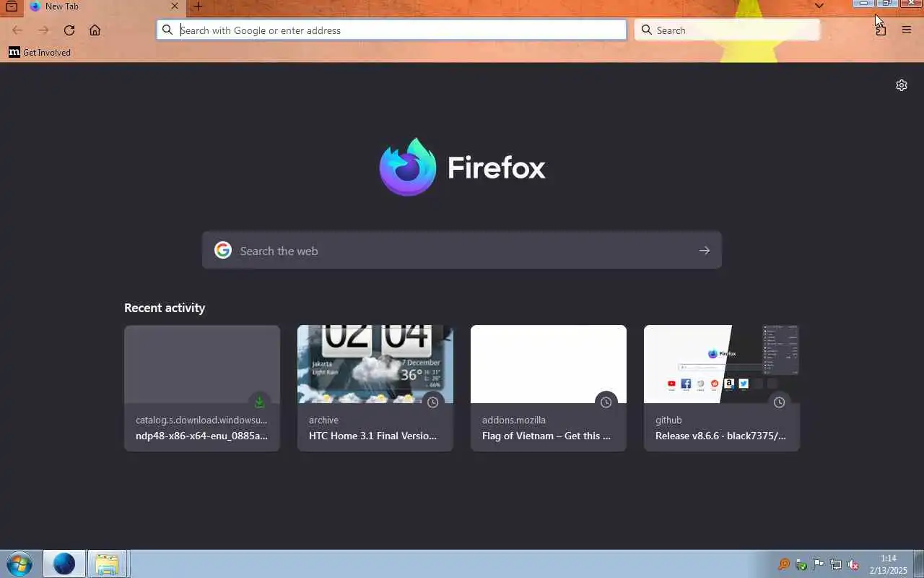This screenshot has width=924, height=578.
Task: Click the arrow button in the web search box
Action: [x=704, y=250]
